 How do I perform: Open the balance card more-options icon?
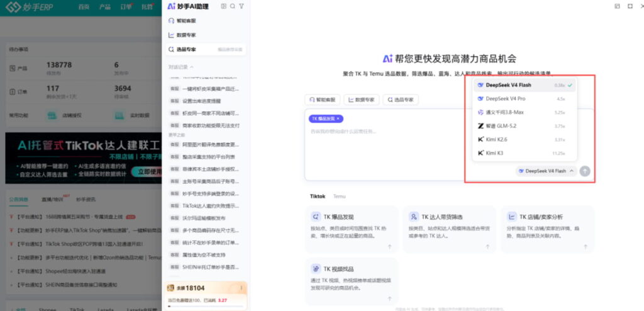tap(241, 288)
